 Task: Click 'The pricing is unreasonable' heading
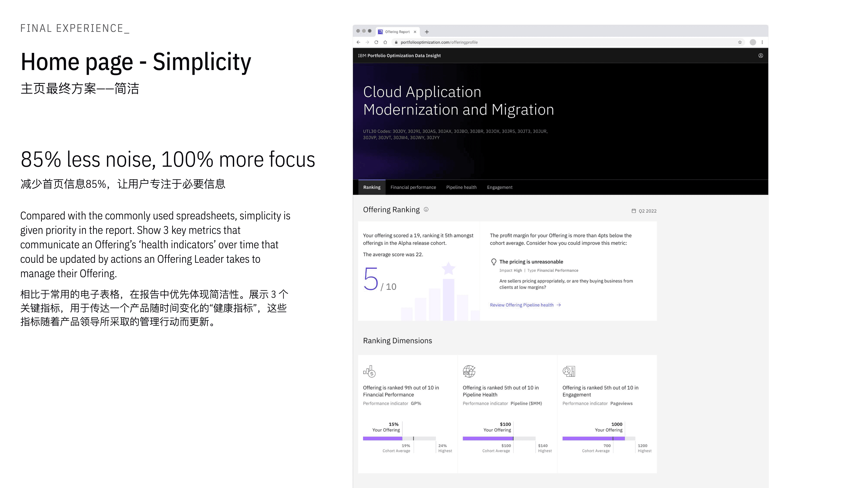531,262
